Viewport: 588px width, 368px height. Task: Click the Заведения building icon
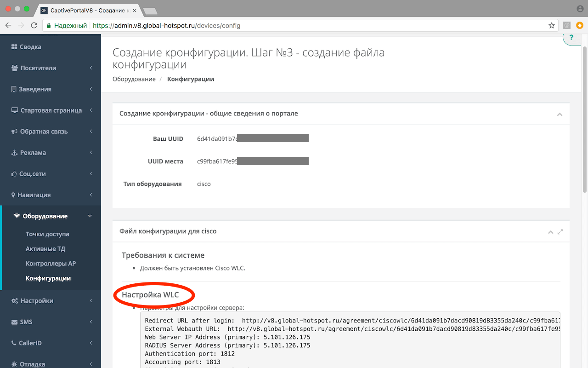(14, 89)
